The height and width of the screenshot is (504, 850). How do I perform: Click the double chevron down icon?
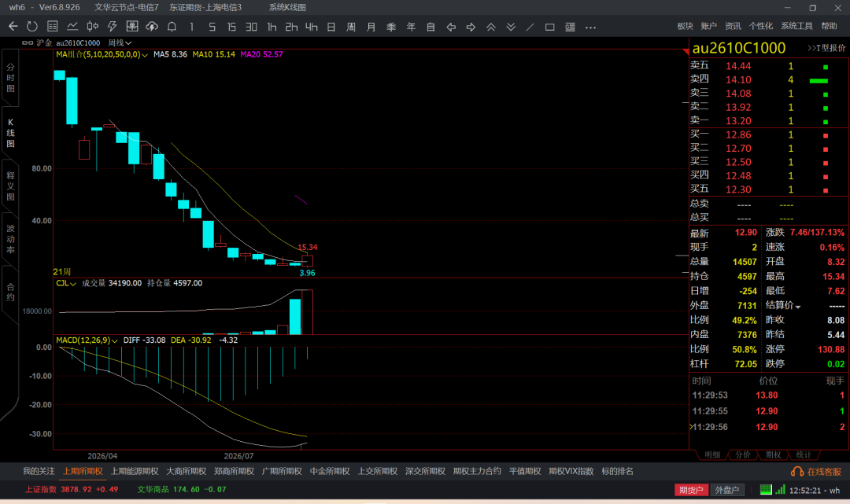[511, 27]
